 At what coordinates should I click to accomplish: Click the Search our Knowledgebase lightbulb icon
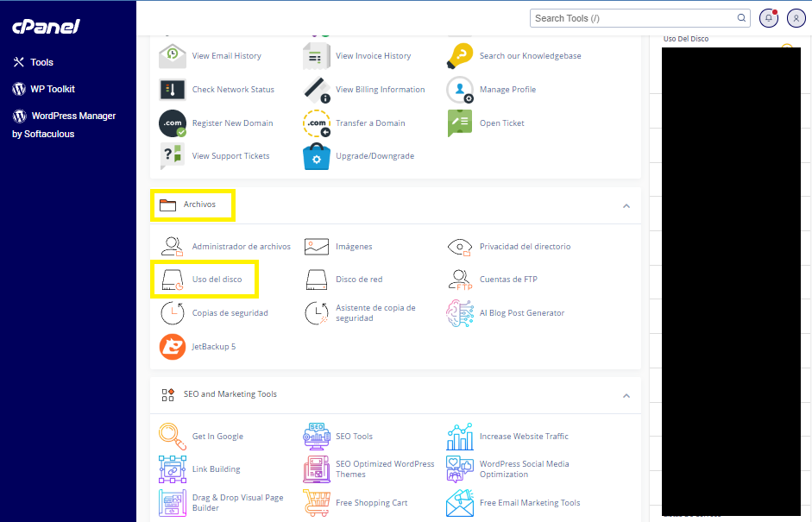tap(460, 56)
